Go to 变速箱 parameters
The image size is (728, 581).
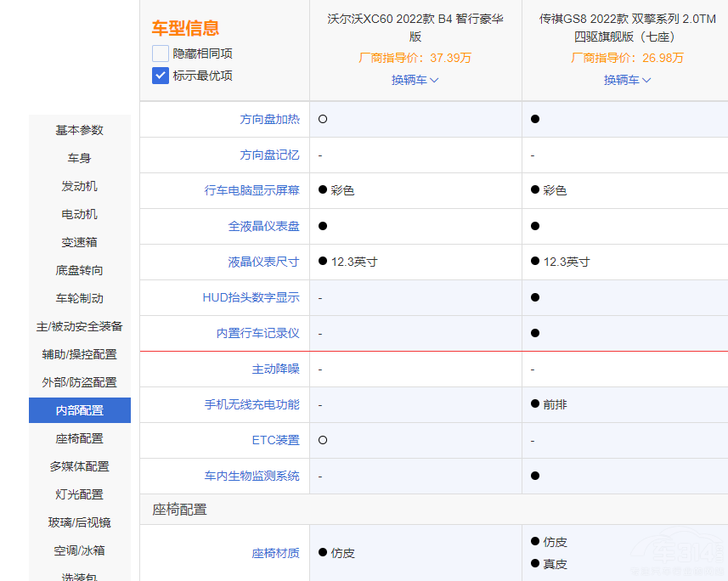click(79, 242)
